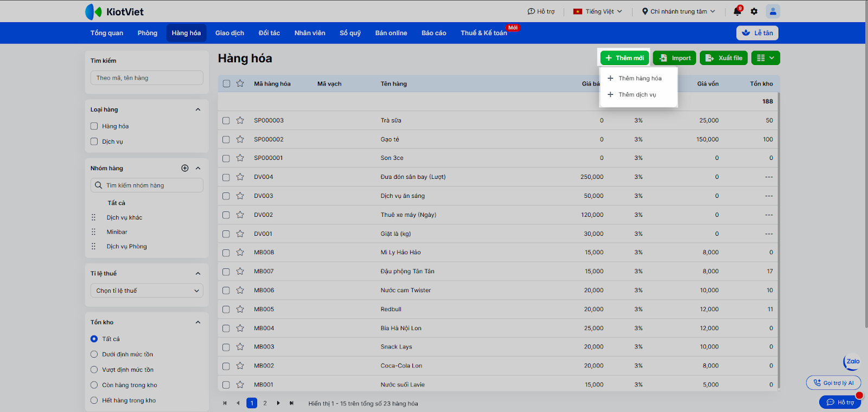Collapse the Tồn kho filter section
The height and width of the screenshot is (412, 868).
coord(198,322)
